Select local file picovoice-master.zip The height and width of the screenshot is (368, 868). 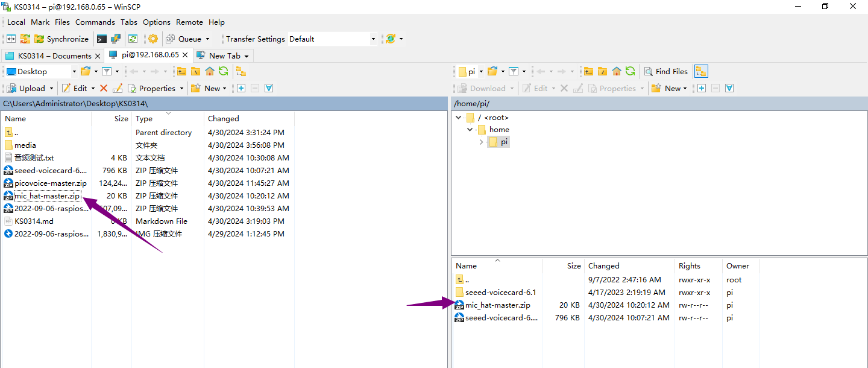pyautogui.click(x=50, y=183)
